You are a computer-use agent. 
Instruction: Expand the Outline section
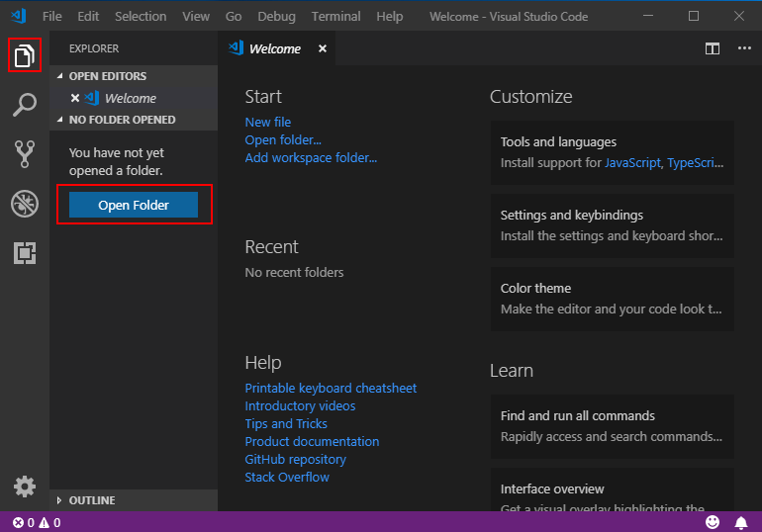(x=91, y=500)
